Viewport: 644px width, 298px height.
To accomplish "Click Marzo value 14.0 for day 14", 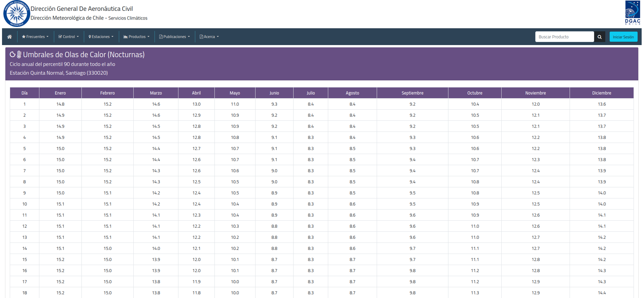I will tap(156, 249).
